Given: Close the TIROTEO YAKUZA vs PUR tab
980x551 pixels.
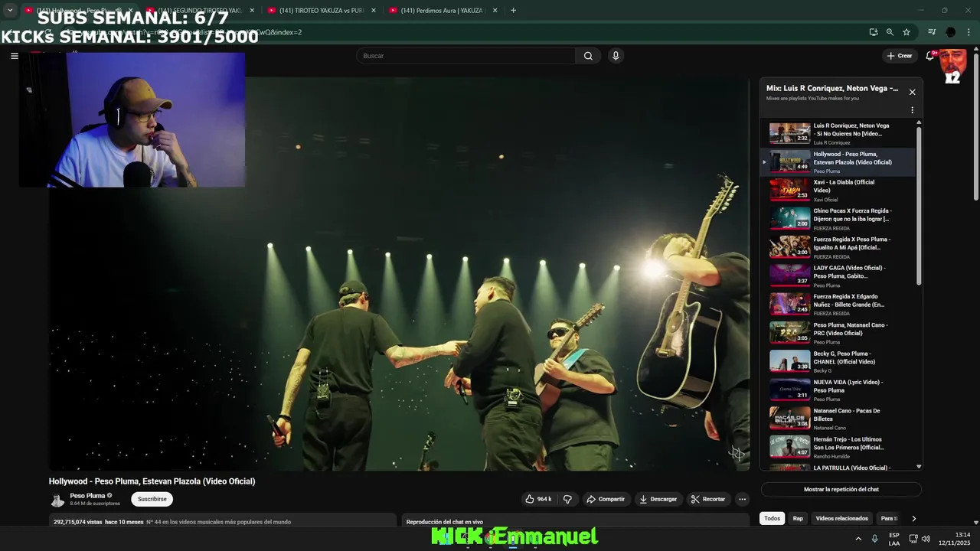Looking at the screenshot, I should (373, 11).
